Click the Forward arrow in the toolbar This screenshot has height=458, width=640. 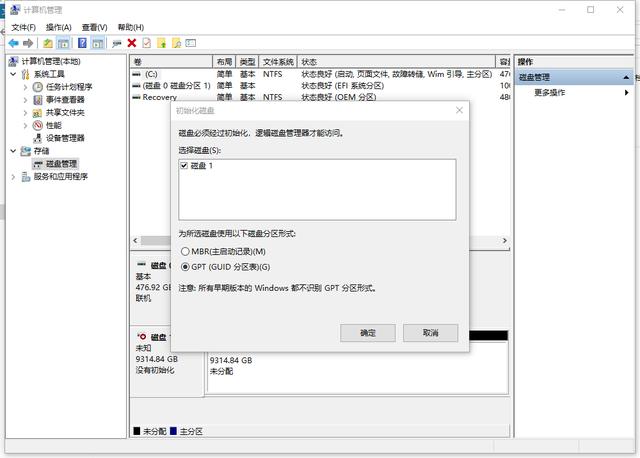point(28,43)
